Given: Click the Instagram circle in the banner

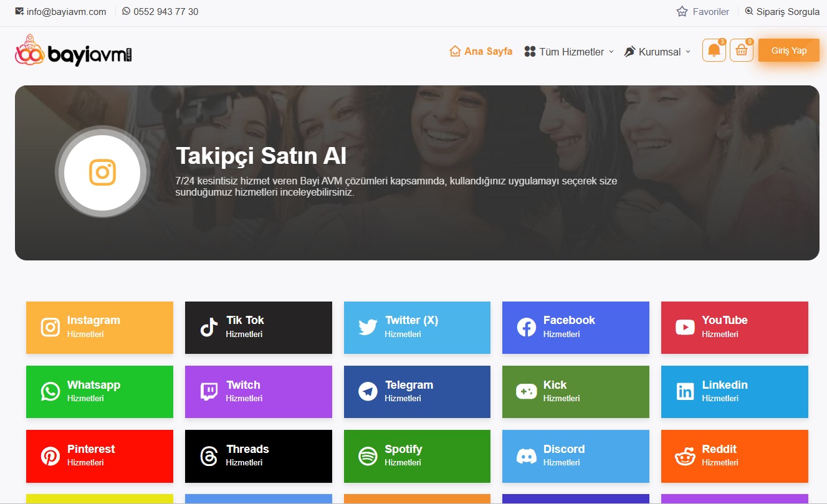Looking at the screenshot, I should pyautogui.click(x=102, y=172).
